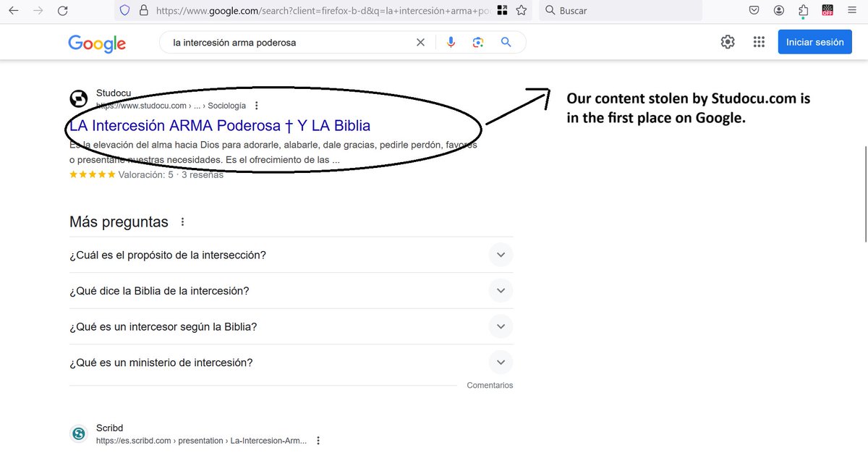
Task: Open Google Lens image search icon
Action: pos(477,43)
